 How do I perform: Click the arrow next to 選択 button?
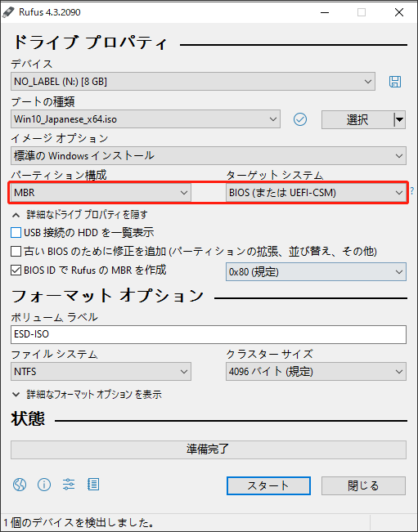pos(400,119)
